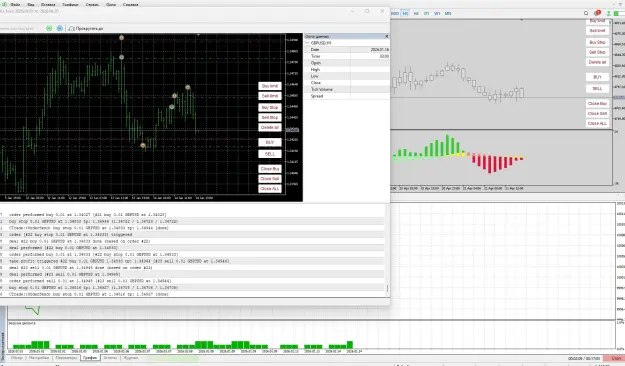Click Close ALL on the black tester chart

point(270,189)
